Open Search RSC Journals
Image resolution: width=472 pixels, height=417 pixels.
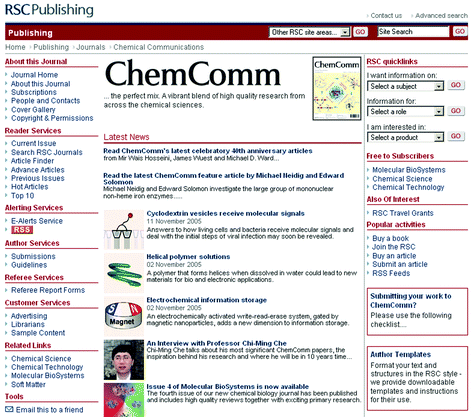(x=47, y=152)
